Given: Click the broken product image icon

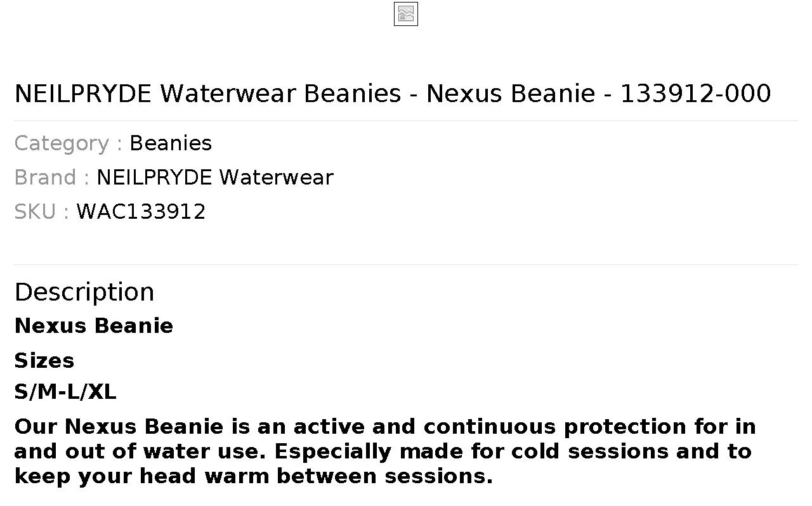Looking at the screenshot, I should 406,14.
